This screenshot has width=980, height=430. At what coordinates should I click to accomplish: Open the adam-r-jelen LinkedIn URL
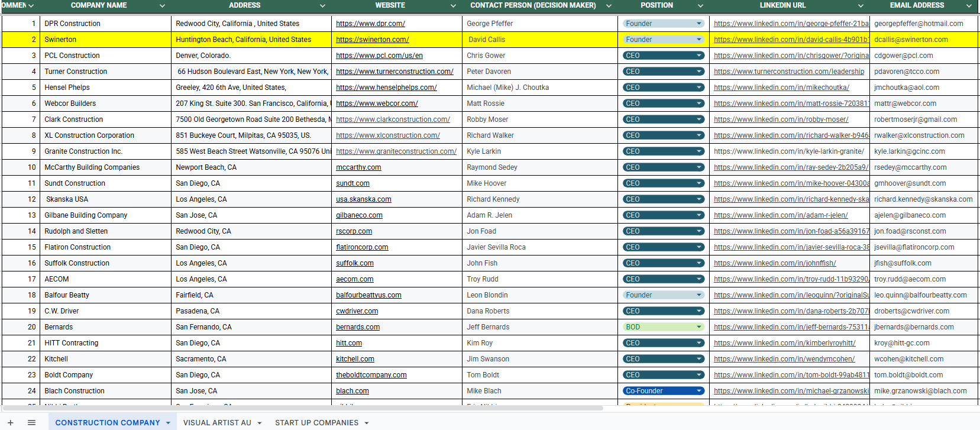tap(781, 215)
